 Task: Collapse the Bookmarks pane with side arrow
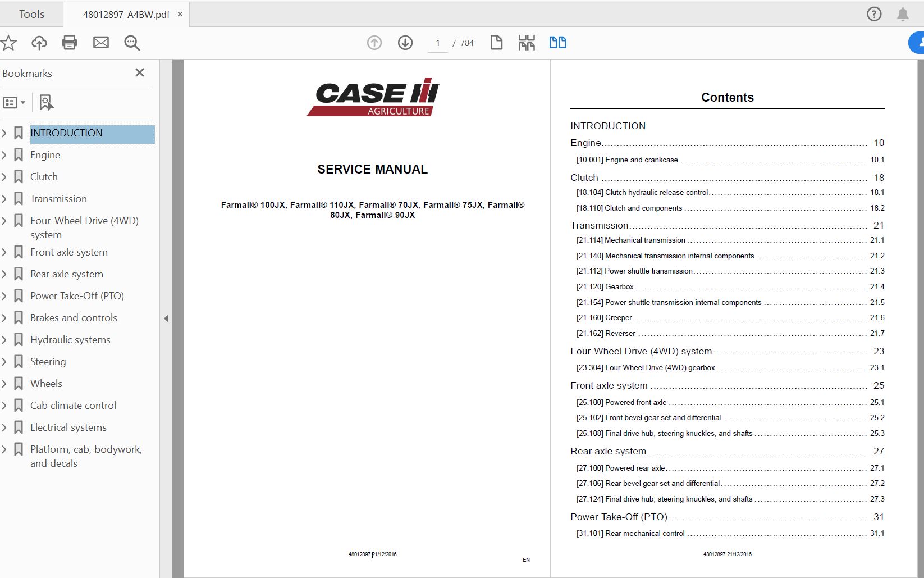[166, 318]
